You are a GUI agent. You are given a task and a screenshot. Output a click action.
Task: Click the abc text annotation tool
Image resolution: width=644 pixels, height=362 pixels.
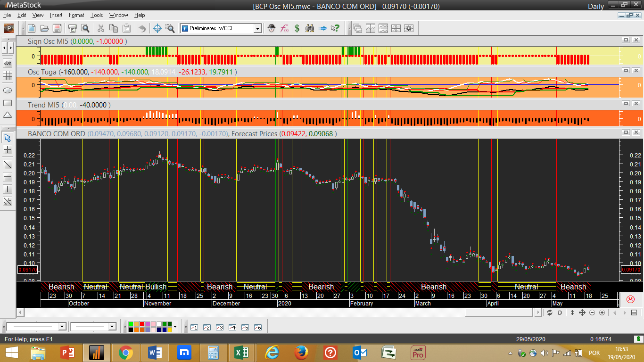pos(8,63)
